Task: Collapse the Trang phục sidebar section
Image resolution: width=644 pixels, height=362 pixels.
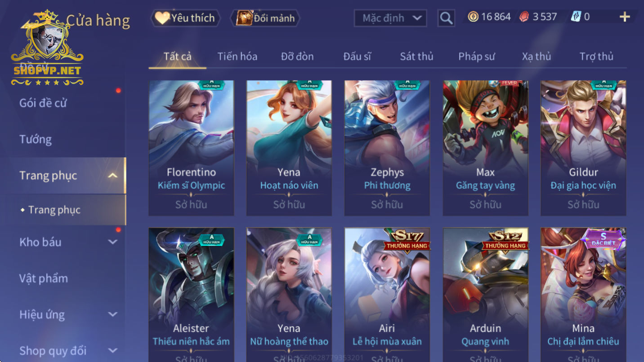Action: (x=113, y=176)
